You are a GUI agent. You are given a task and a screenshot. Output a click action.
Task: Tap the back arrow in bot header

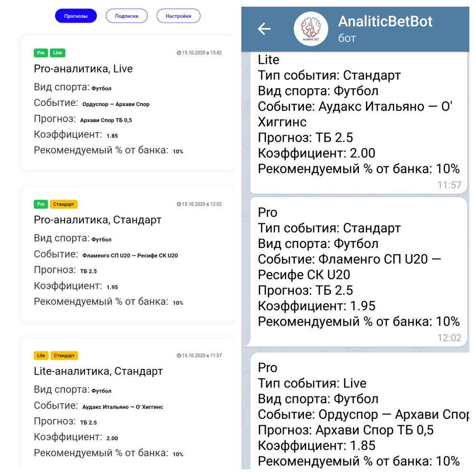pos(264,29)
